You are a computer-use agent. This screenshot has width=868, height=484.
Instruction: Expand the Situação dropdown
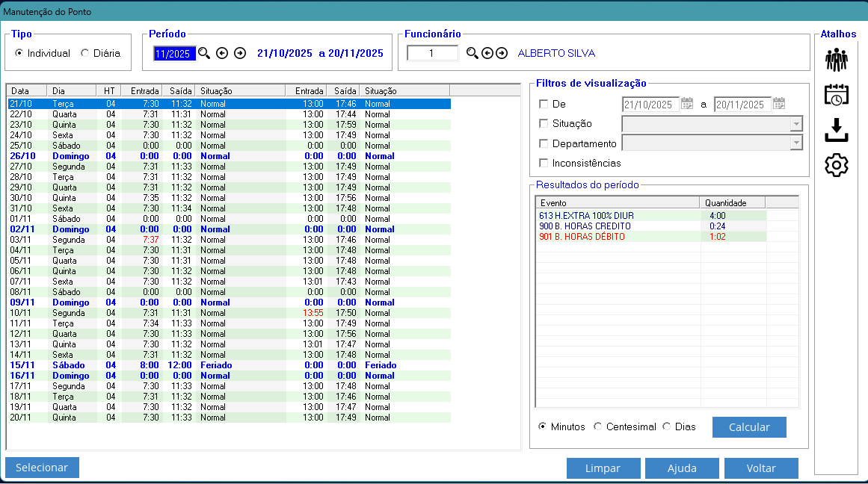coord(796,124)
